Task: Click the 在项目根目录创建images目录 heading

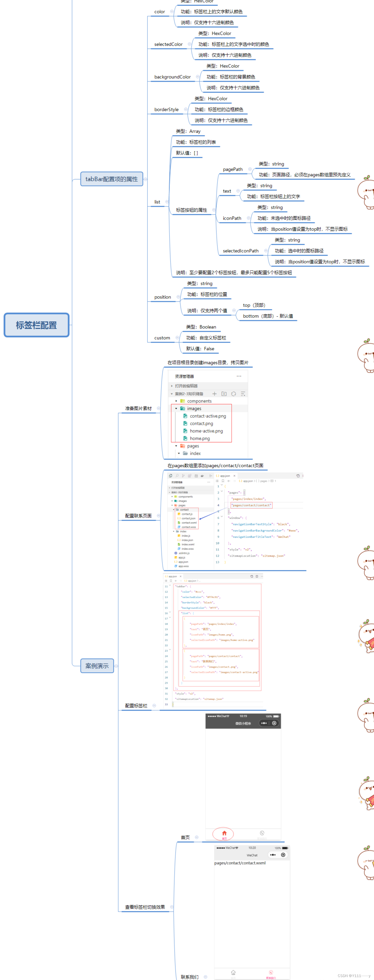Action: 208,362
